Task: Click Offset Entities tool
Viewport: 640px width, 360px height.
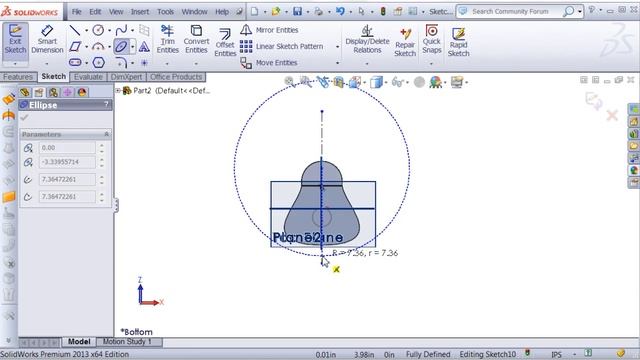Action: [225, 42]
